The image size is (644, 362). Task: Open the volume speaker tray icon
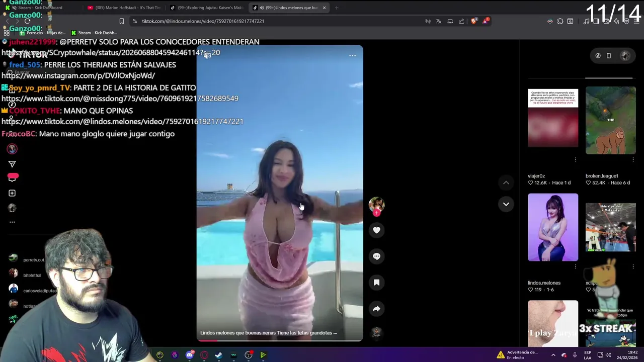[x=608, y=355]
